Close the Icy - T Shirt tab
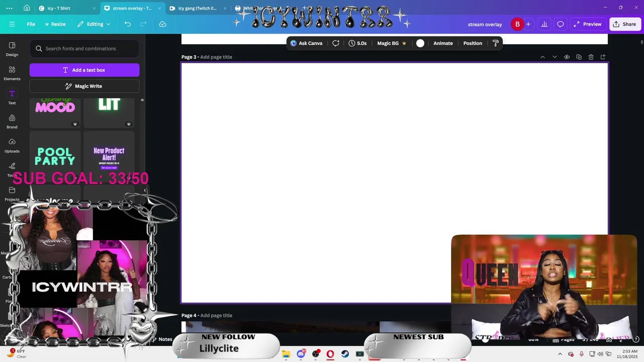The height and width of the screenshot is (362, 644). 94,9
